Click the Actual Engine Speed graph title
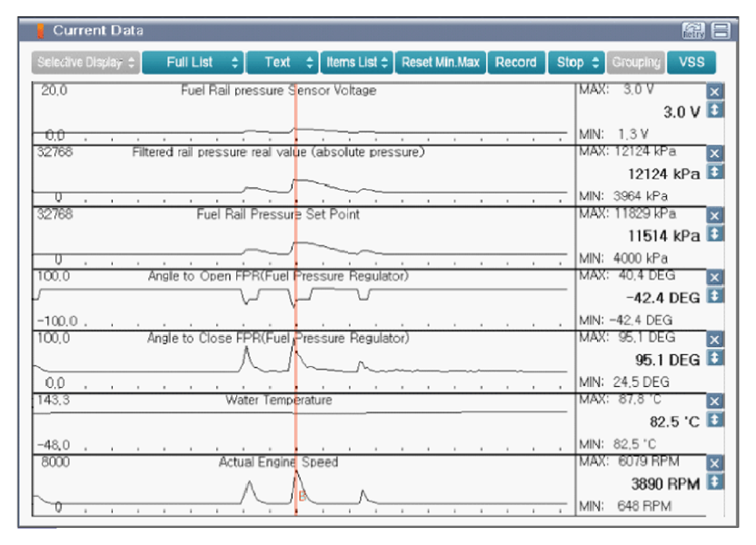The width and height of the screenshot is (756, 545). click(x=278, y=462)
